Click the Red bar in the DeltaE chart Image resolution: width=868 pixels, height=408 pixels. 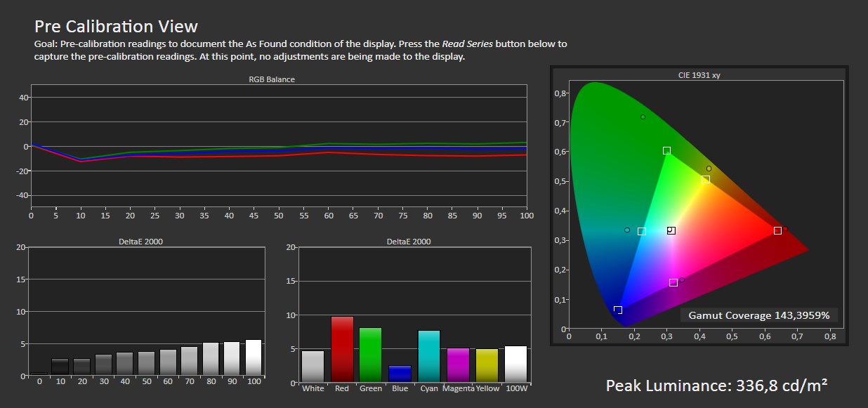[342, 349]
